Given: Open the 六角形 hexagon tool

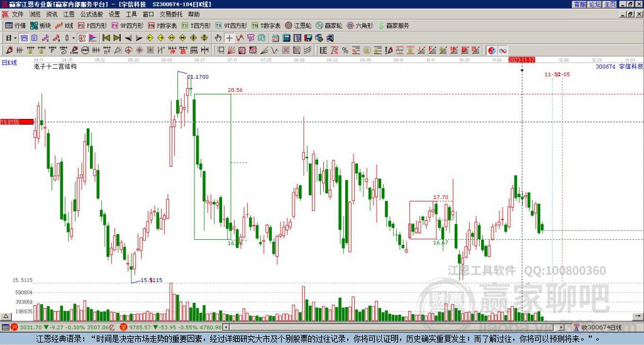Looking at the screenshot, I should pos(360,25).
